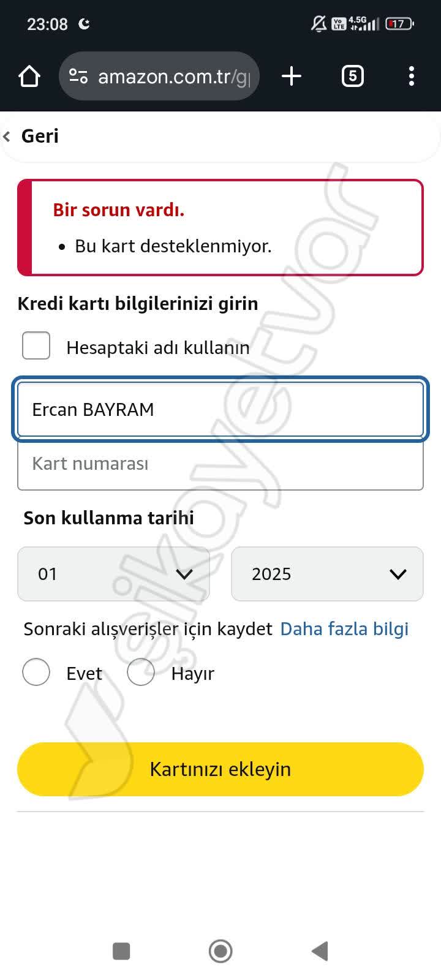Tap the Android back triangle button
Screen dimensions: 441x980
tap(318, 951)
